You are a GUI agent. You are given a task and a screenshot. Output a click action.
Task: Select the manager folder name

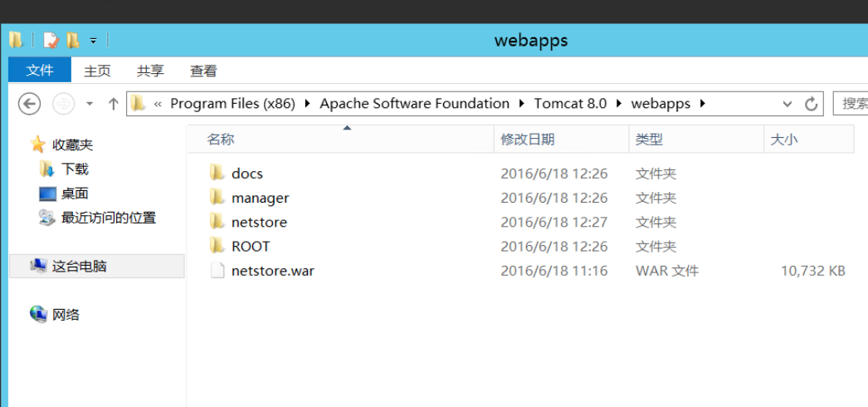[x=261, y=198]
